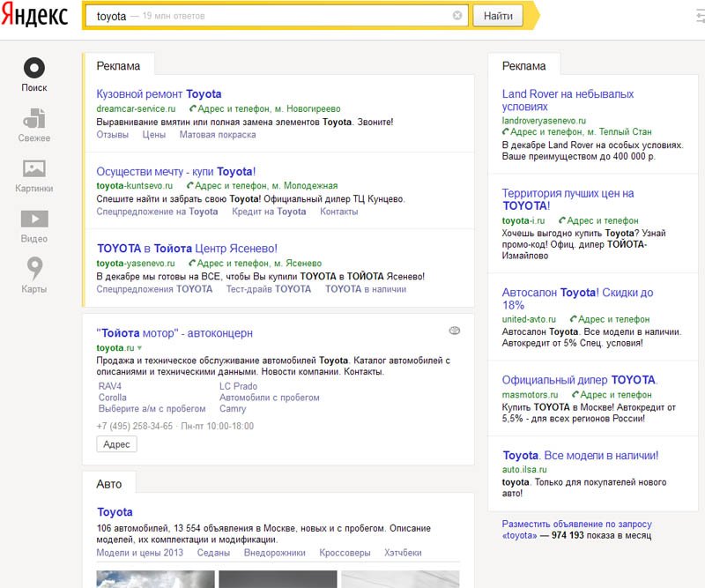This screenshot has height=588, width=705.
Task: Open Выберите а/м с пробегом sitelink
Action: tap(152, 408)
